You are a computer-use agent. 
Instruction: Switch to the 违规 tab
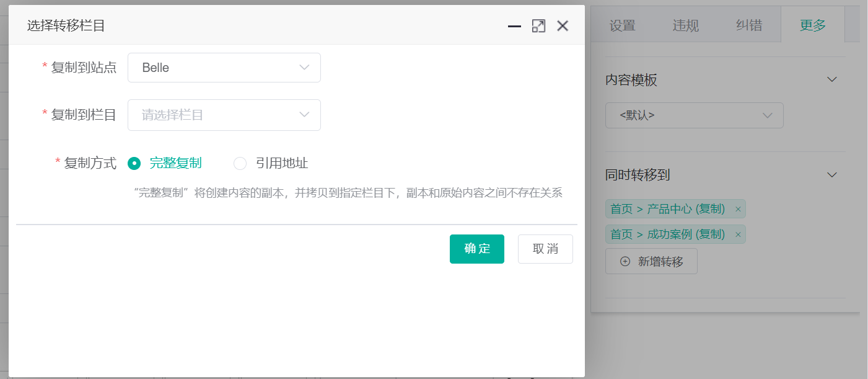685,26
